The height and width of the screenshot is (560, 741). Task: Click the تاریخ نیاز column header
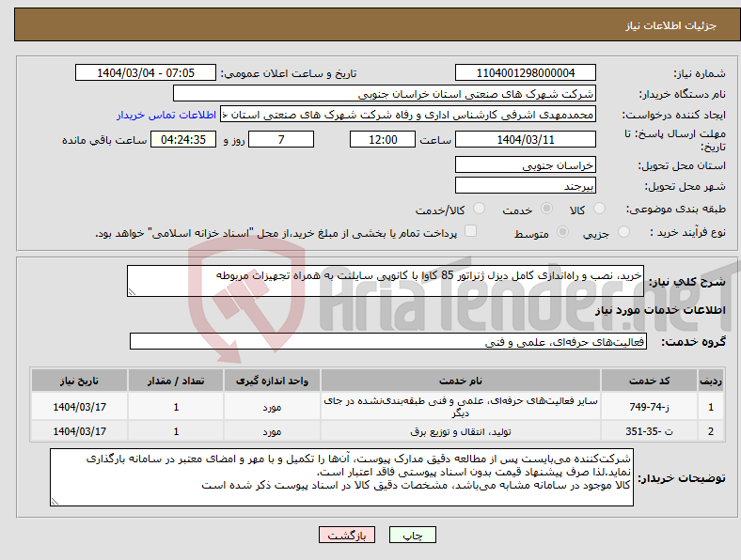pos(79,381)
